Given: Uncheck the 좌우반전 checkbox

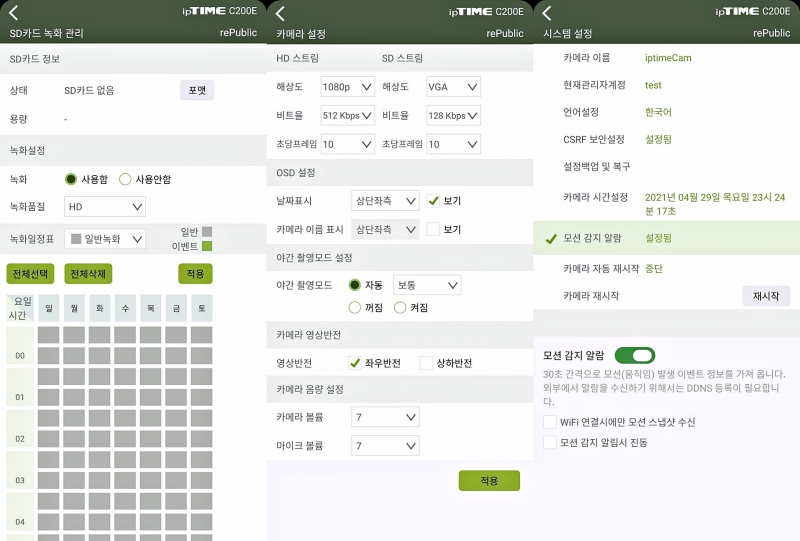Looking at the screenshot, I should (354, 363).
